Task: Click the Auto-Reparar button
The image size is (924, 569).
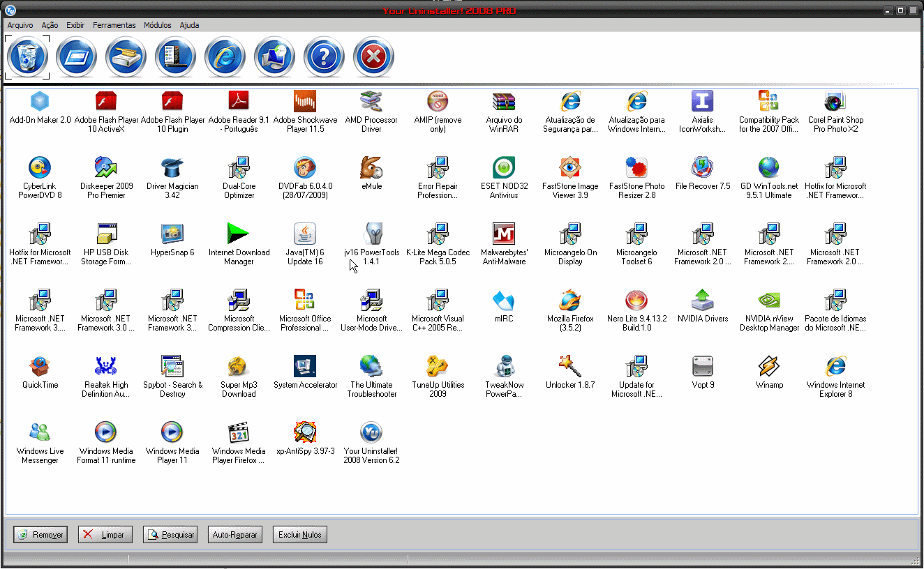Action: tap(235, 535)
